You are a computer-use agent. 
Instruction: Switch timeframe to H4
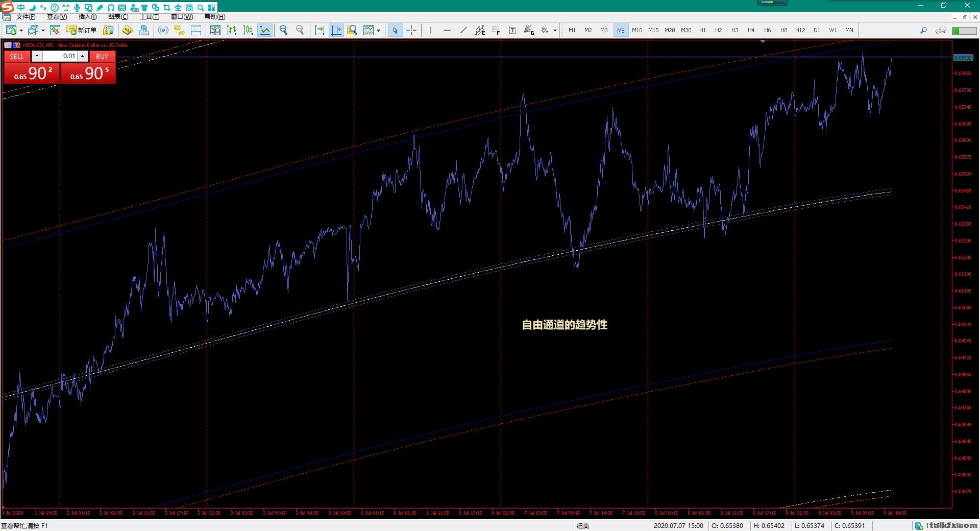coord(751,31)
